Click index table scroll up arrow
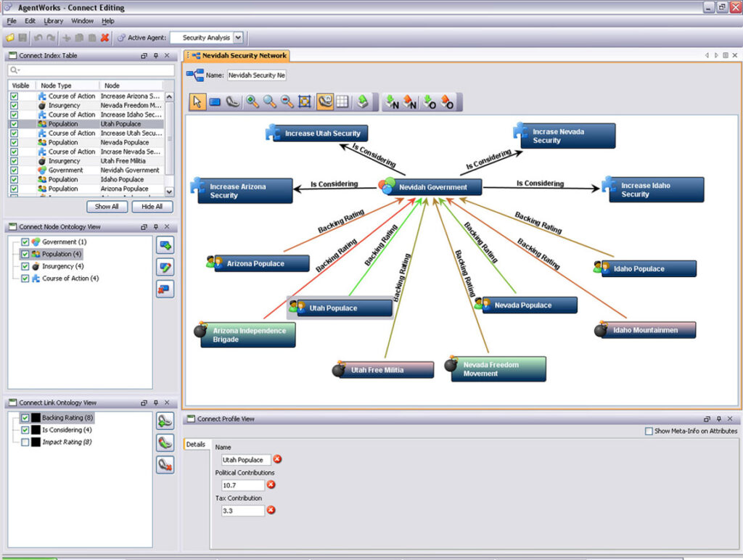 coord(169,96)
